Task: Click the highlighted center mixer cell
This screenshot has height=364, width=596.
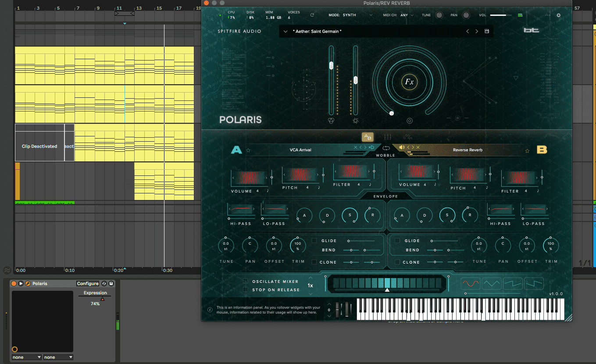Action: [387, 283]
